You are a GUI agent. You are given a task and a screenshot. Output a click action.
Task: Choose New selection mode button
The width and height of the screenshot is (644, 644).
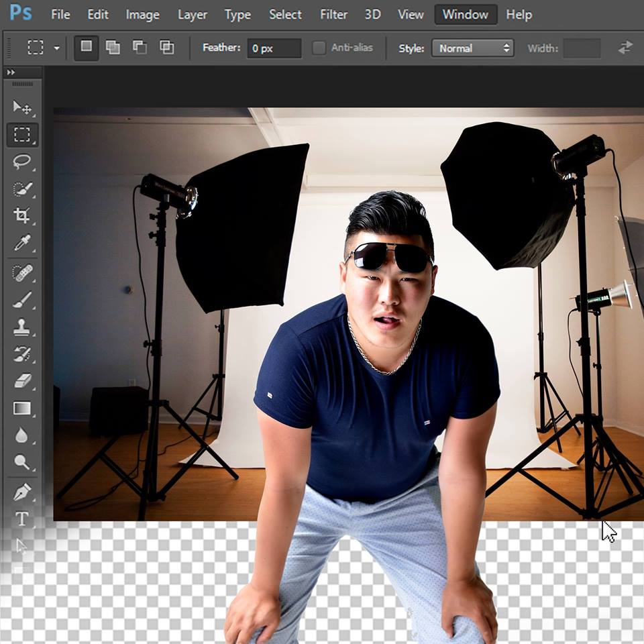[x=87, y=47]
